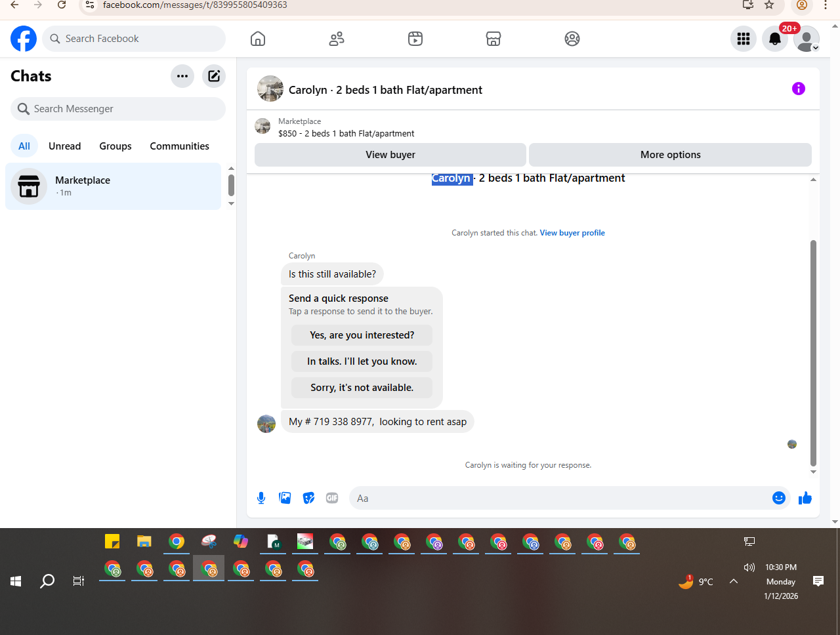The width and height of the screenshot is (840, 635).
Task: Click the View buyer button
Action: click(390, 155)
